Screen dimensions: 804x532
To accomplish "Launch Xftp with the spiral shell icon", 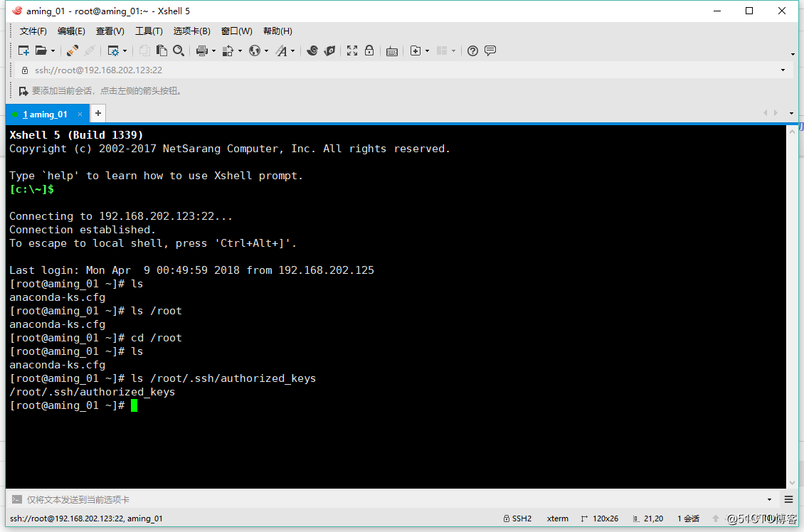I will pyautogui.click(x=312, y=50).
